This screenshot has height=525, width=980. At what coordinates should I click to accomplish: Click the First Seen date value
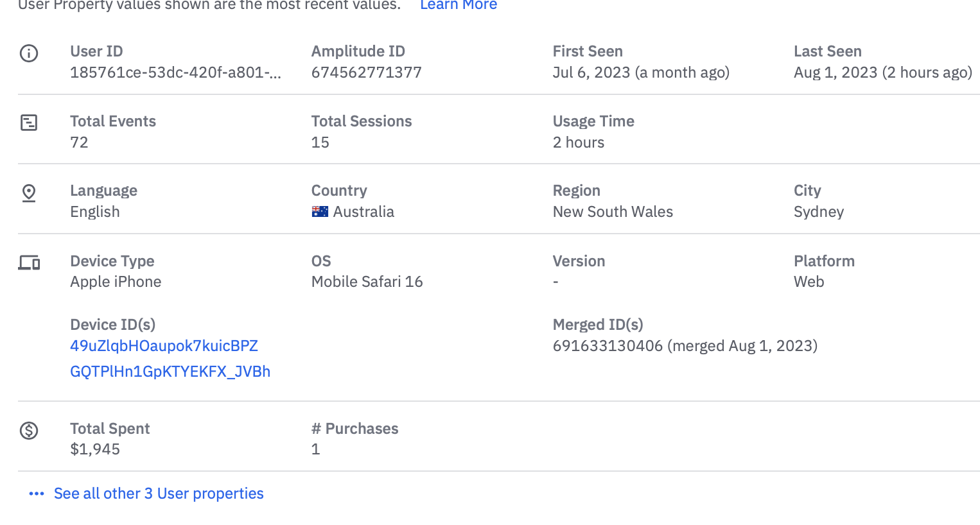(x=640, y=73)
